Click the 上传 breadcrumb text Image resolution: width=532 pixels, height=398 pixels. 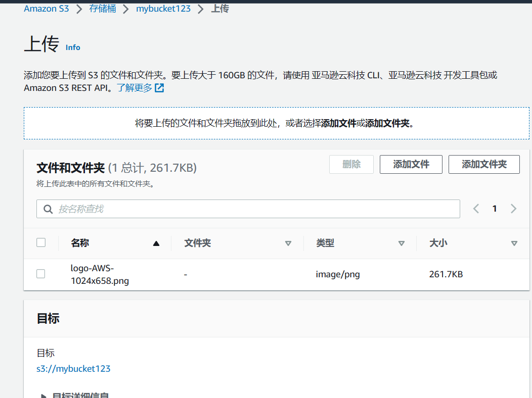coord(220,9)
